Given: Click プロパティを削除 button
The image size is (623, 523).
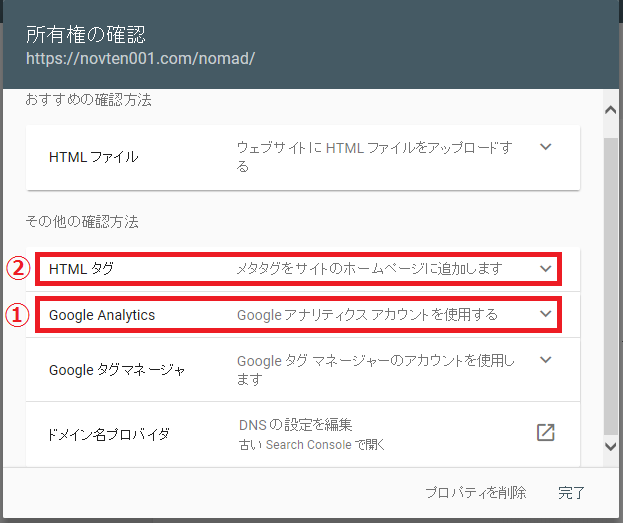Looking at the screenshot, I should pyautogui.click(x=475, y=492).
